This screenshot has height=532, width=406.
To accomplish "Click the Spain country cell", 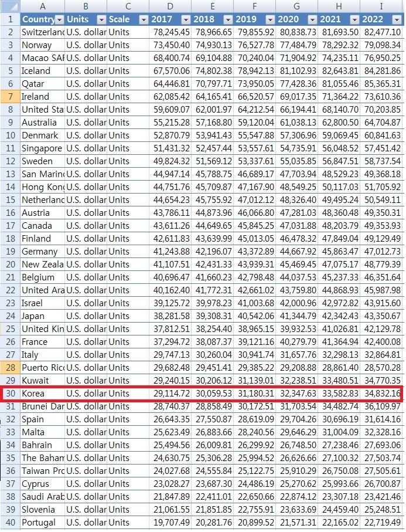I will coord(43,419).
